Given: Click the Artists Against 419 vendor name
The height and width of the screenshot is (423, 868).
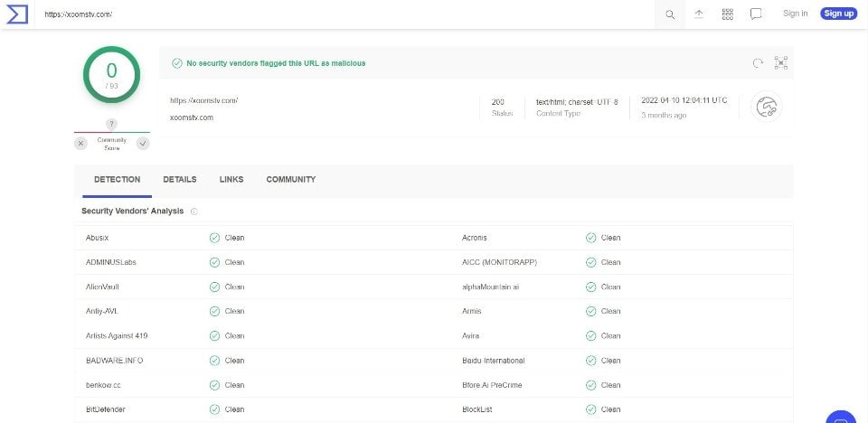Looking at the screenshot, I should 117,336.
